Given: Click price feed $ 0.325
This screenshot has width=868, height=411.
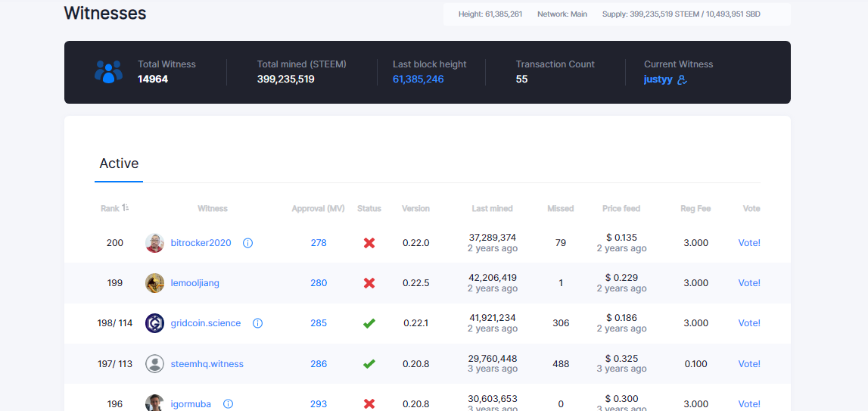Looking at the screenshot, I should [621, 358].
